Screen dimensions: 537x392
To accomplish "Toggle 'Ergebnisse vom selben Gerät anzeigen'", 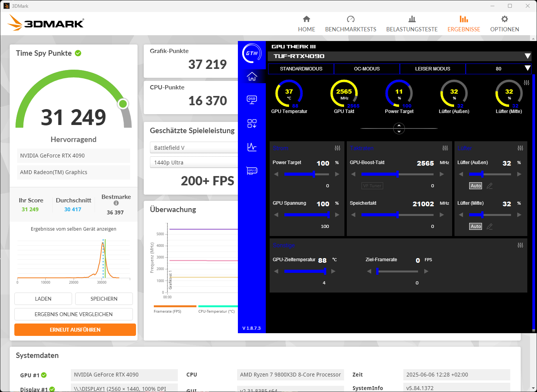I will [x=74, y=229].
